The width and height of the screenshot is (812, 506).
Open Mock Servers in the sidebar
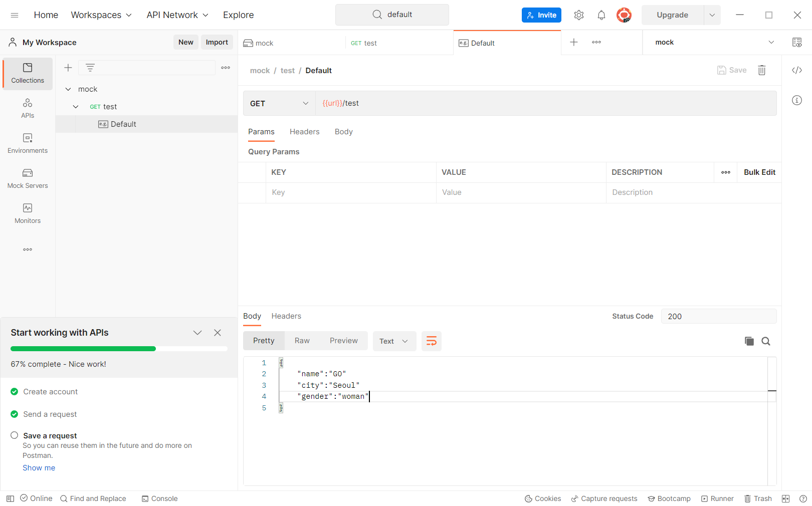(x=28, y=179)
